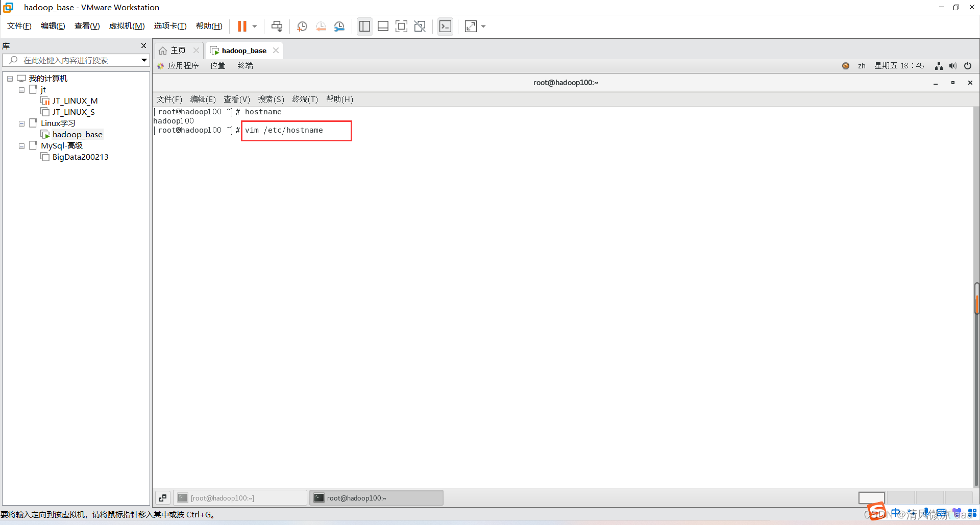The width and height of the screenshot is (980, 525).
Task: Toggle the thumbnail bar view icon
Action: coord(383,26)
